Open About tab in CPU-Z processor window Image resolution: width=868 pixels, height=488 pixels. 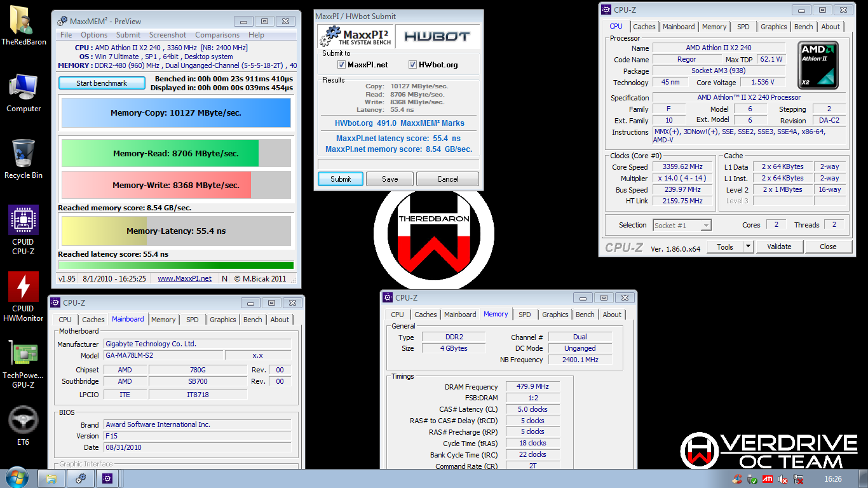831,27
